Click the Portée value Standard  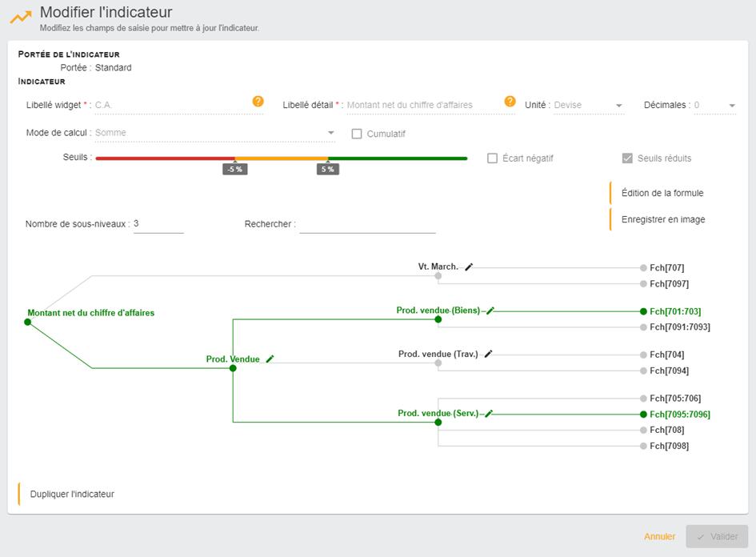point(114,67)
